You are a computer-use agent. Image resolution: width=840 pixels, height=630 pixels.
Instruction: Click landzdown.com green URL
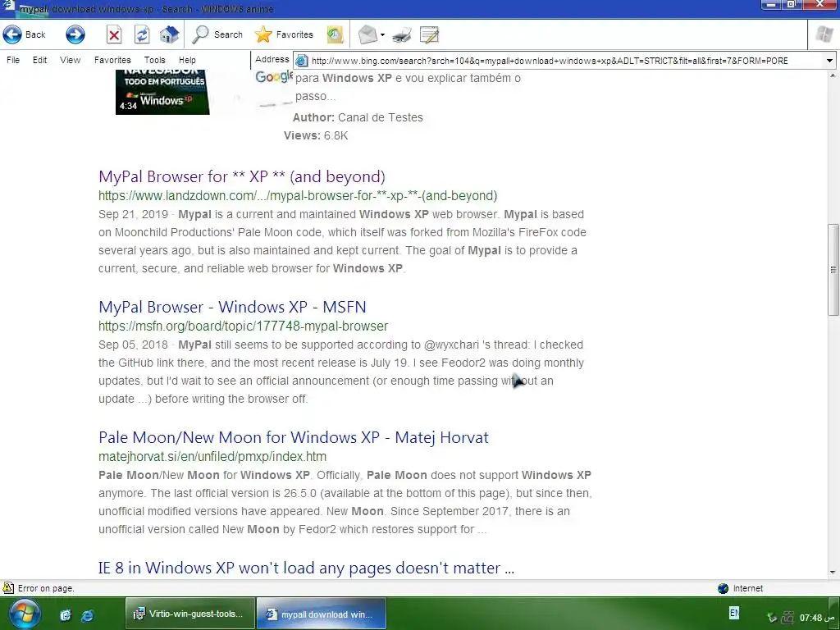[x=298, y=195]
